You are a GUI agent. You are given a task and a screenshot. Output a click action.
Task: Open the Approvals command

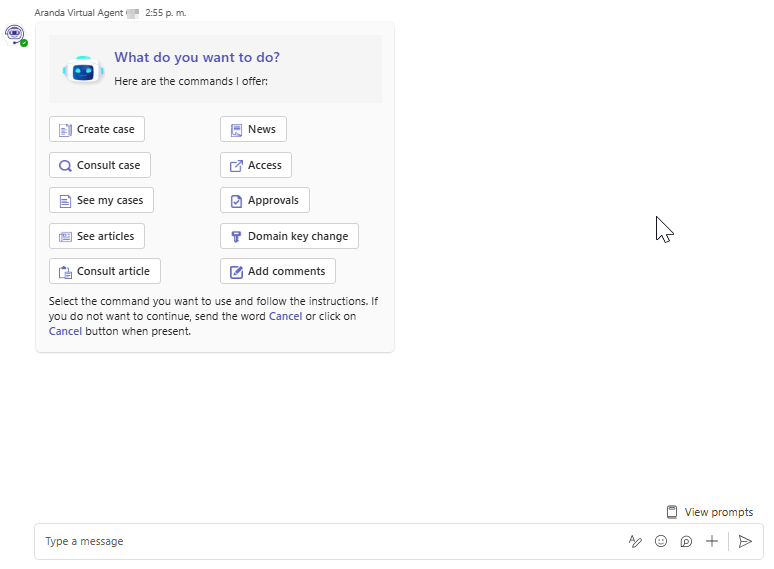265,200
